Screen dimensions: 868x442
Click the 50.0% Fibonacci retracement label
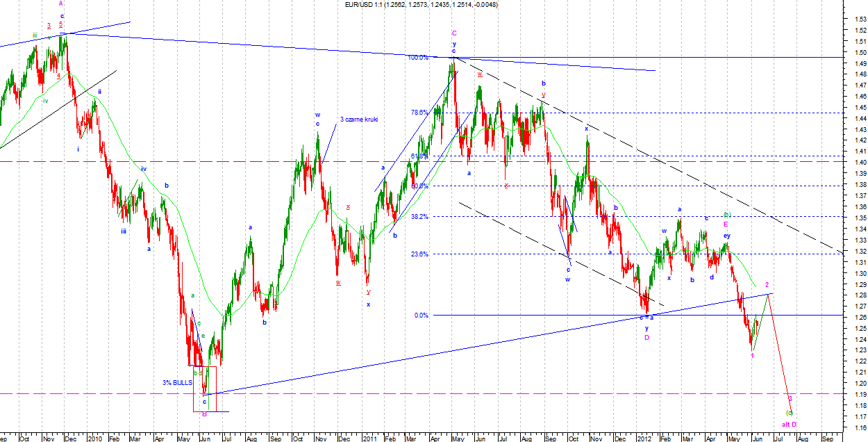point(419,186)
